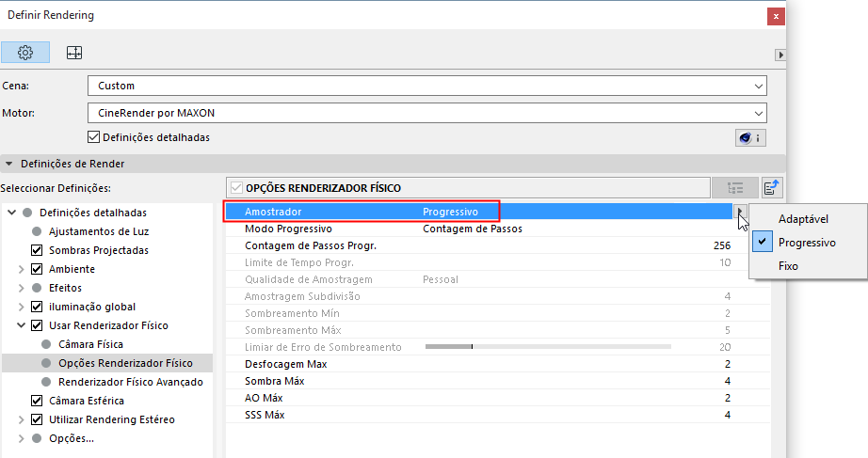Toggle iluminação global checkbox
The width and height of the screenshot is (868, 458).
[37, 307]
